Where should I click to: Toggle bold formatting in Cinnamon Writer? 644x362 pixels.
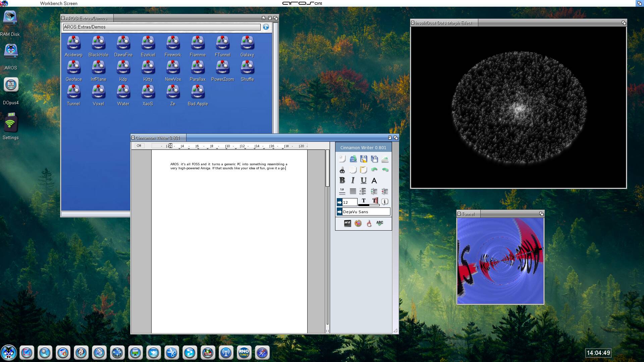(x=342, y=180)
